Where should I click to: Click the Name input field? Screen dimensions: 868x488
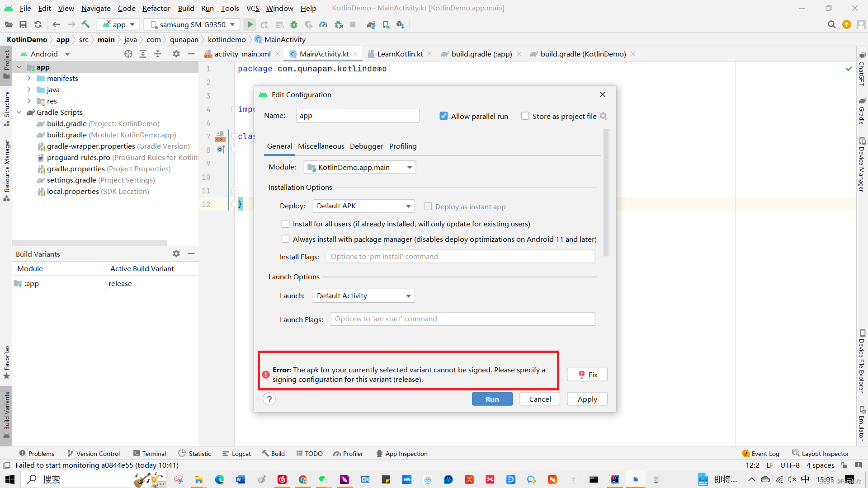pyautogui.click(x=358, y=116)
